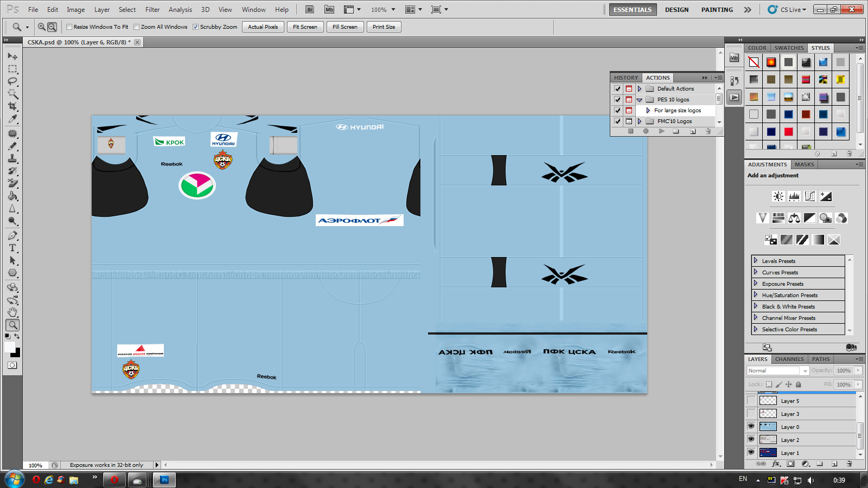Play the selected action
The height and width of the screenshot is (488, 868).
click(661, 131)
